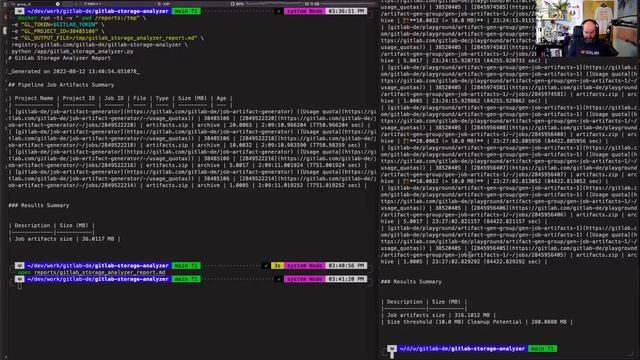Click the python /app/gitlab_storage_analyzer.py line

click(x=72, y=51)
